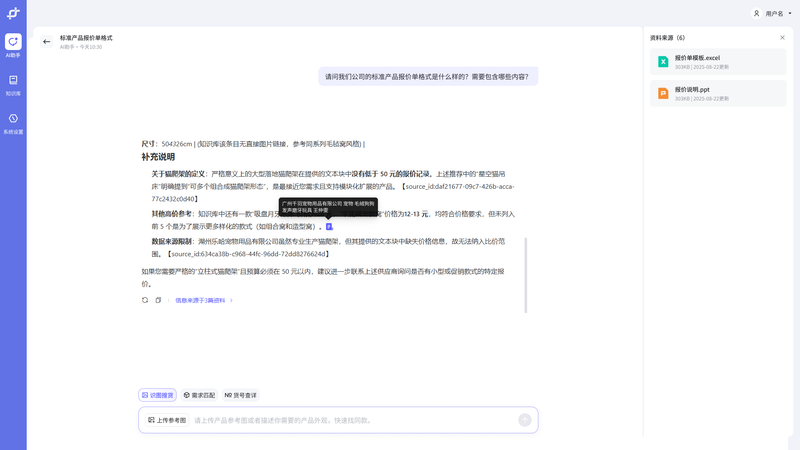Click the blue source citation marker
The width and height of the screenshot is (800, 450).
[x=329, y=227]
